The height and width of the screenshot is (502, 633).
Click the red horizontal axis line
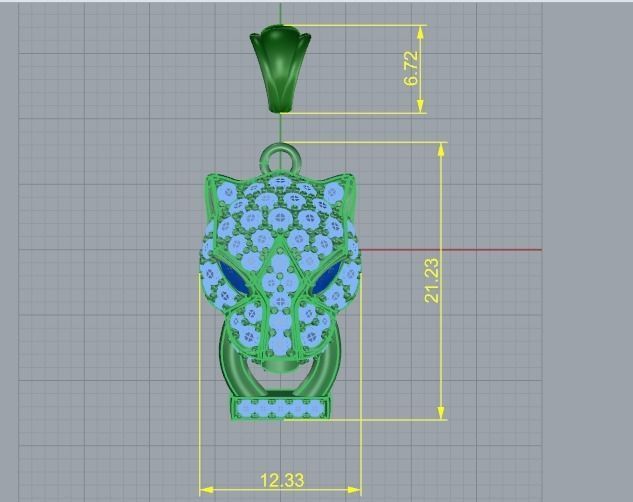(451, 250)
